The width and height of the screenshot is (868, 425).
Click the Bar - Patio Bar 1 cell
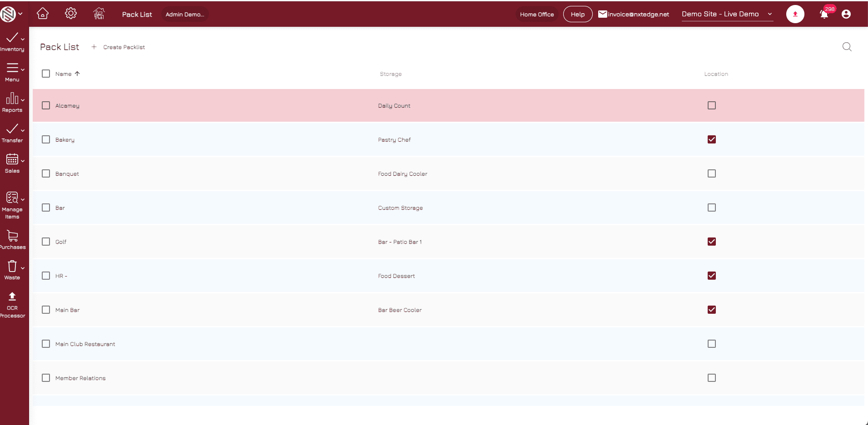coord(400,242)
